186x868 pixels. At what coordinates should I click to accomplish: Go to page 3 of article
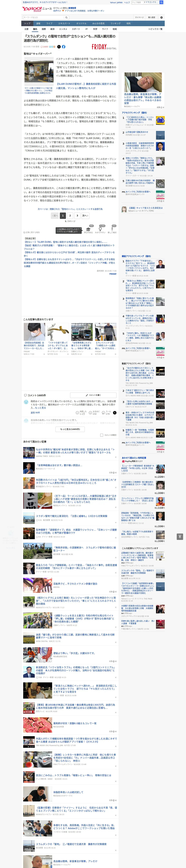tap(77, 216)
